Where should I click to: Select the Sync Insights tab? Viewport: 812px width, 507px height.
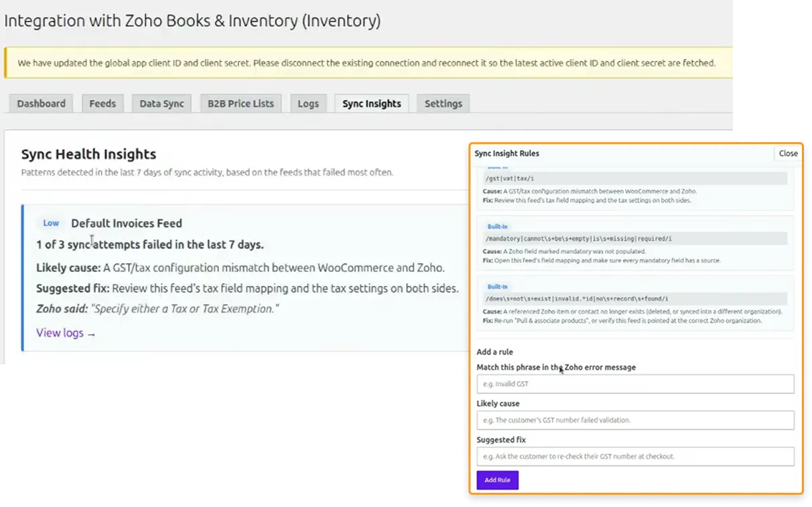[x=372, y=103]
